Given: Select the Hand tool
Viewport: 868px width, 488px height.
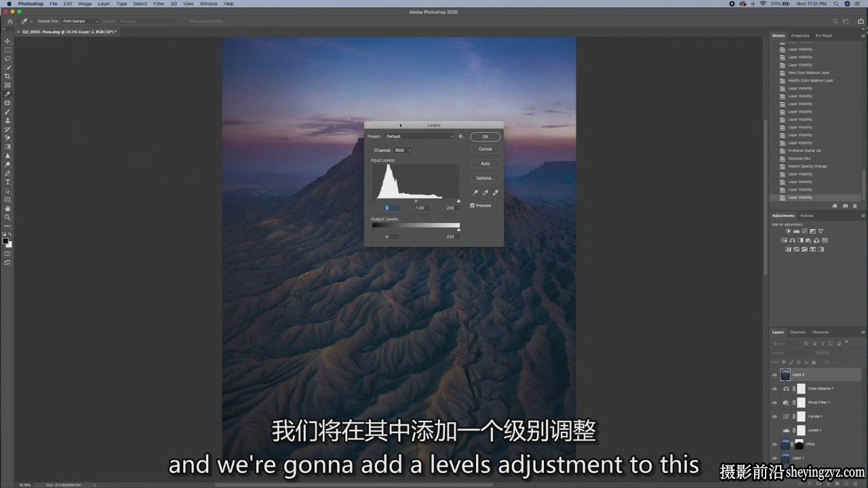Looking at the screenshot, I should [x=7, y=209].
